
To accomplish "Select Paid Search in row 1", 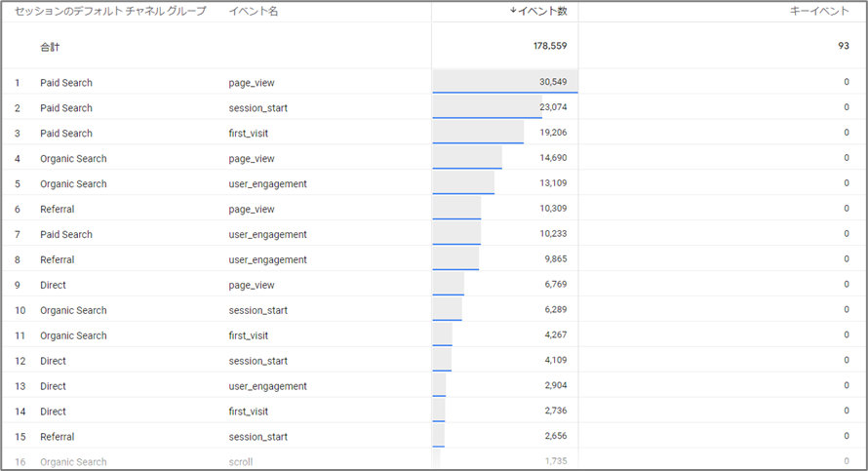I will tap(66, 83).
